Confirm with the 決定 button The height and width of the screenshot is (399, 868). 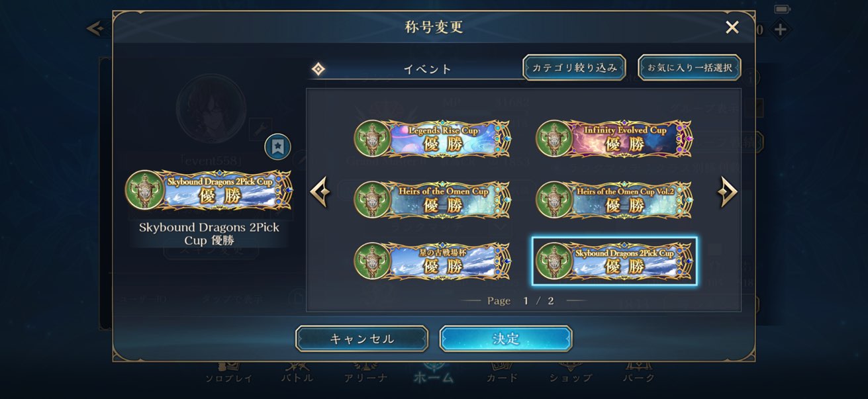point(506,339)
